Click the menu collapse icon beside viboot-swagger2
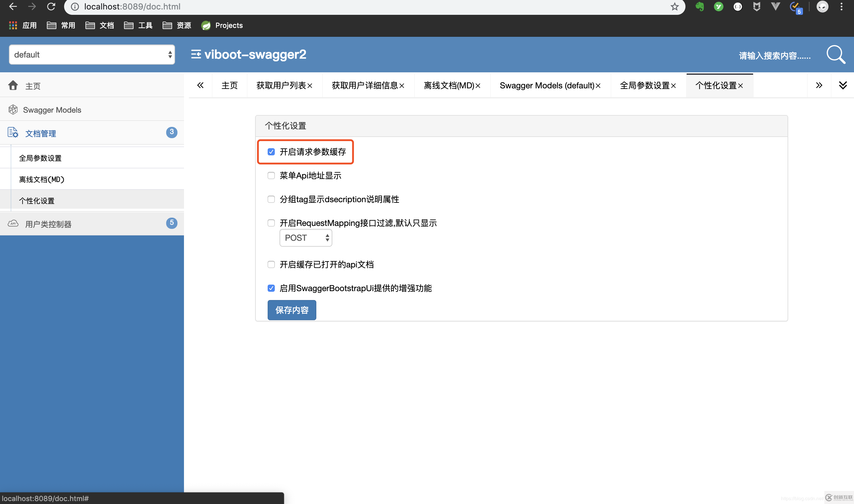This screenshot has height=504, width=854. (196, 54)
